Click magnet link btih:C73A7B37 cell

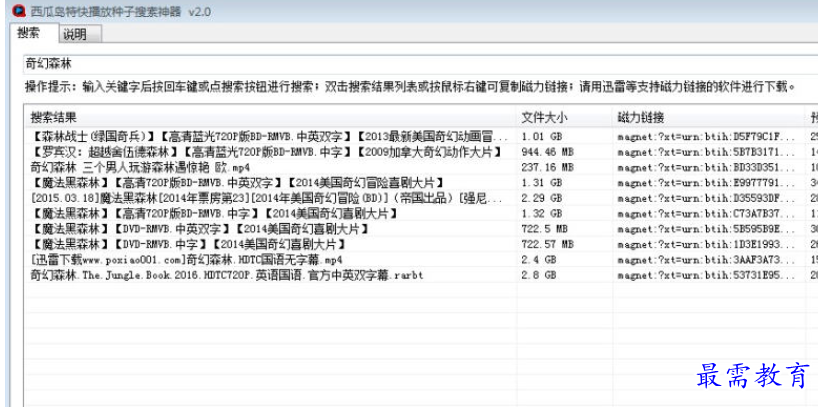(707, 214)
